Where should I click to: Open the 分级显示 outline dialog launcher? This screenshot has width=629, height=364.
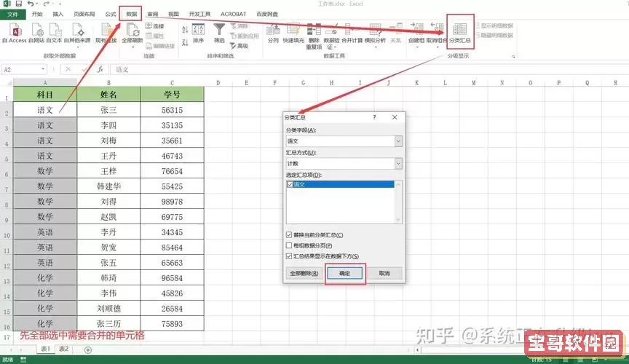pos(513,57)
